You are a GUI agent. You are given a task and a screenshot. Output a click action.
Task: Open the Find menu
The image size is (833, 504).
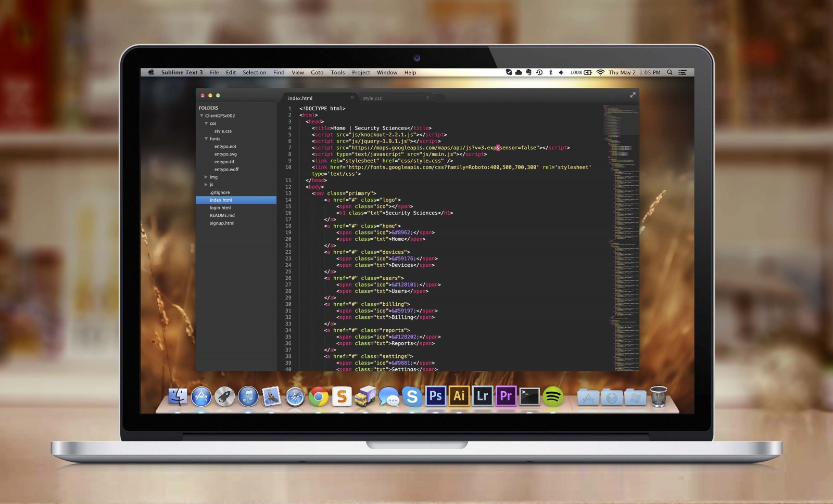coord(279,72)
